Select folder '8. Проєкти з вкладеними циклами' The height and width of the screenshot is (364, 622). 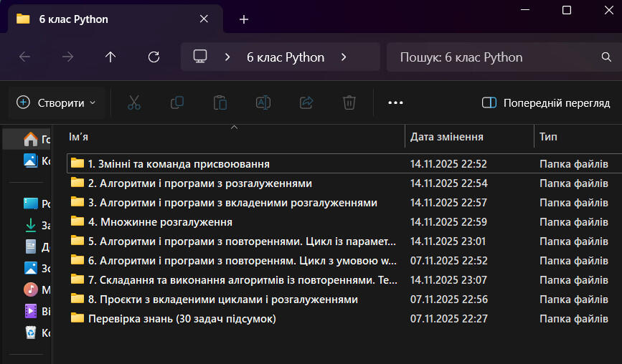344,299
